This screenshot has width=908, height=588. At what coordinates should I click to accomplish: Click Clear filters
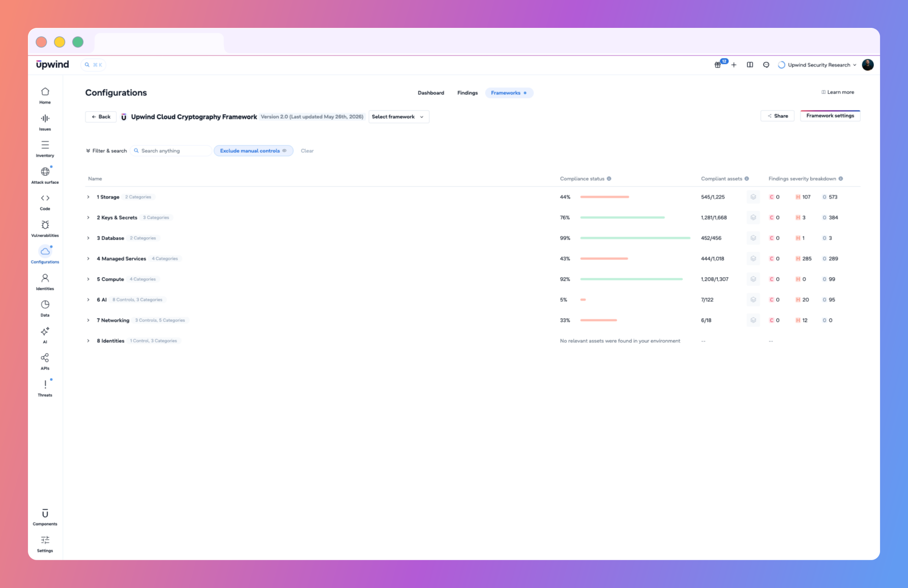(307, 151)
